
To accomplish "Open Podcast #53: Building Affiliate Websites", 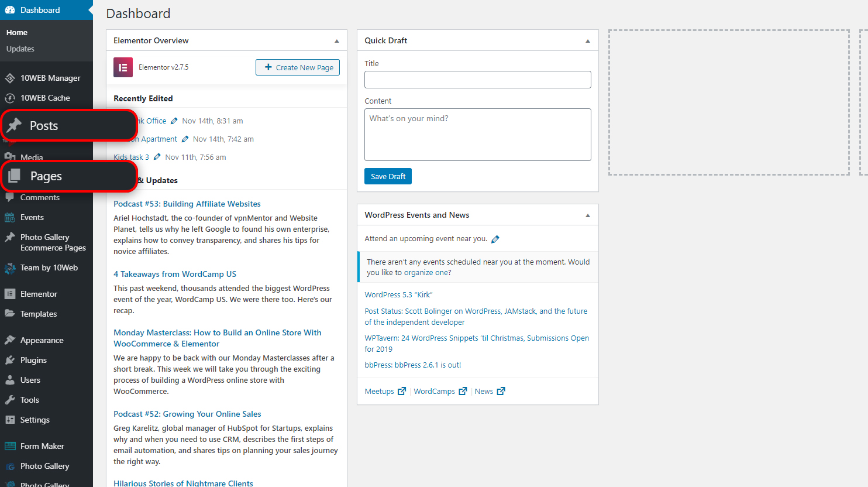I will (x=187, y=204).
